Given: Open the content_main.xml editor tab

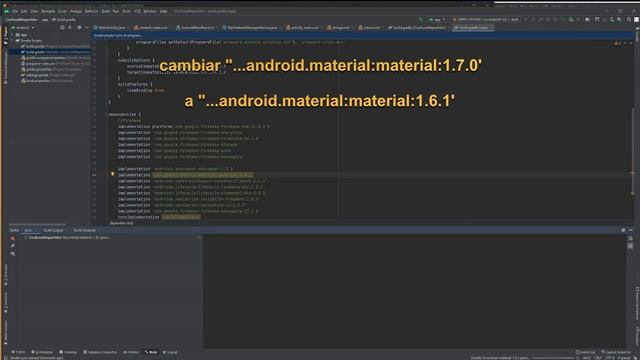Looking at the screenshot, I should tap(151, 28).
